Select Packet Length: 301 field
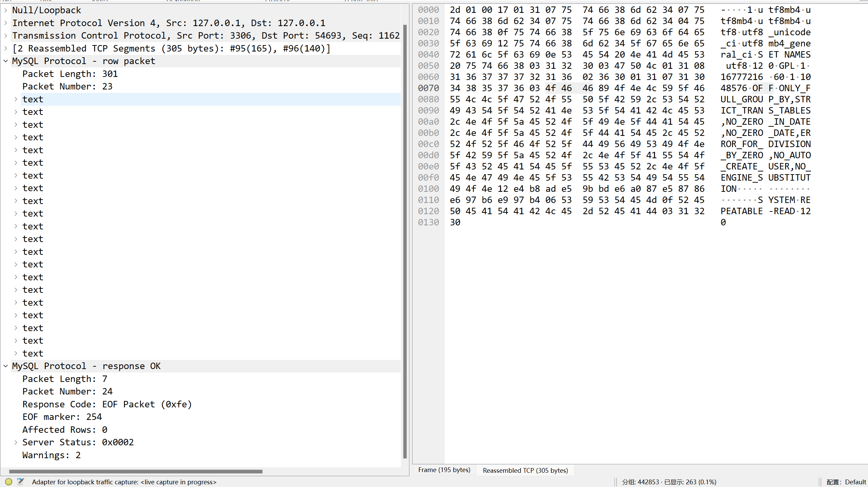Screen dimensions: 868x487 tap(70, 74)
